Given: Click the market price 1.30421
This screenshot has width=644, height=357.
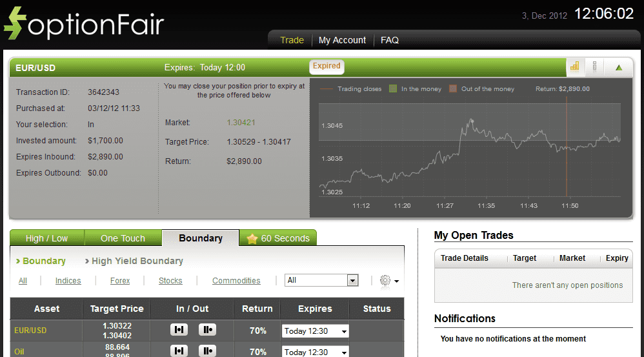Looking at the screenshot, I should pyautogui.click(x=241, y=123).
